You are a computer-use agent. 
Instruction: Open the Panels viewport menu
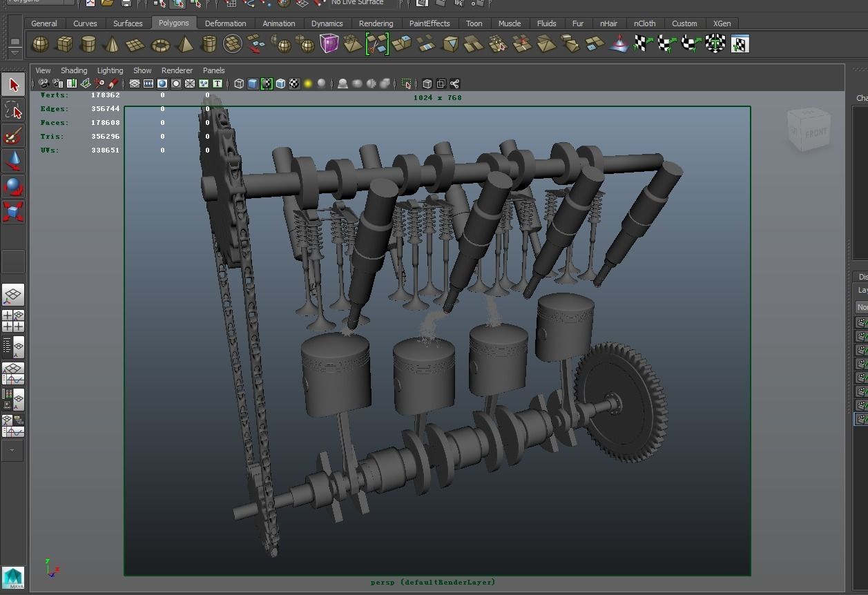click(x=213, y=70)
